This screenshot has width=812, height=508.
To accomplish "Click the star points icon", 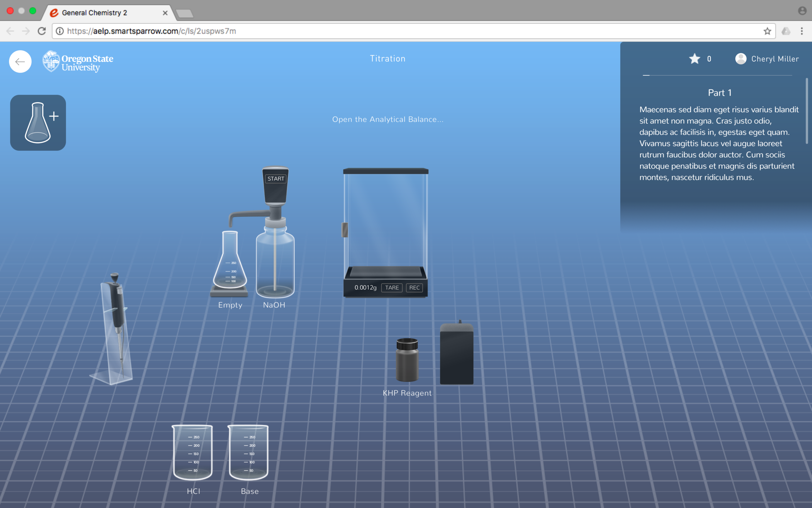I will pyautogui.click(x=694, y=59).
